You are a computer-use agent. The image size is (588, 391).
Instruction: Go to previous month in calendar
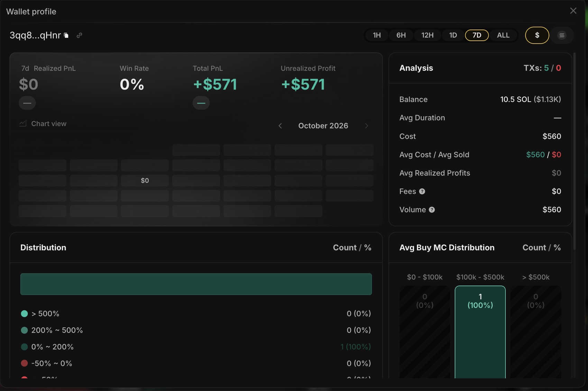point(280,126)
